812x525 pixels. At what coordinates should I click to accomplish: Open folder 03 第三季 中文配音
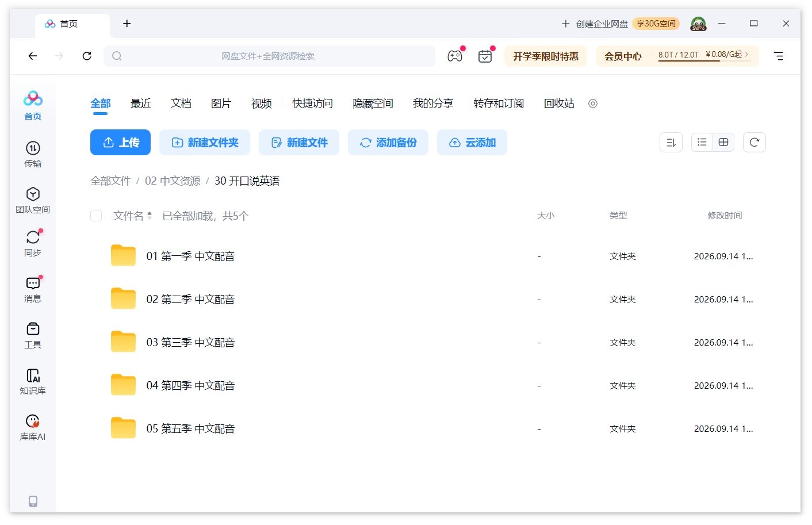(x=190, y=342)
